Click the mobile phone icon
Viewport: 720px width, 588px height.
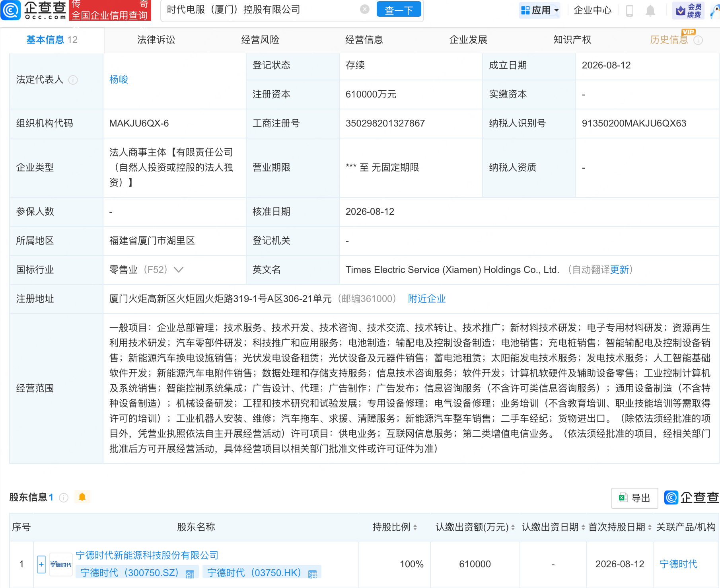(629, 10)
